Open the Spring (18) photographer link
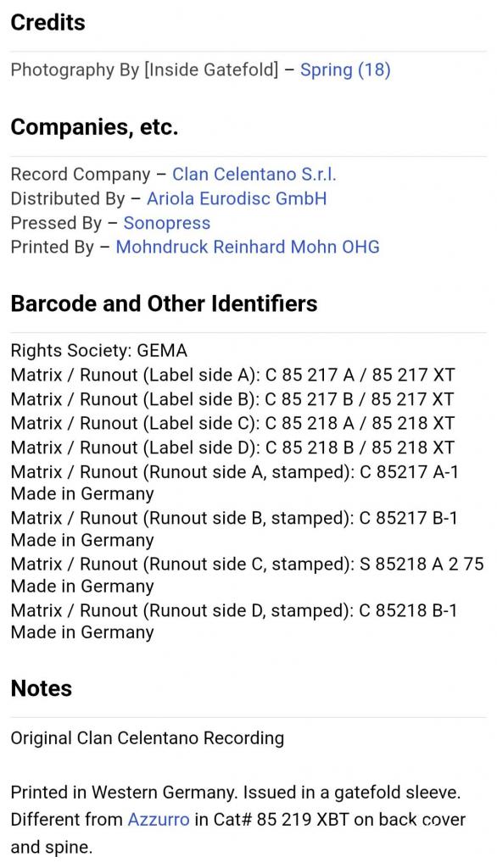497x868 pixels. [x=345, y=70]
